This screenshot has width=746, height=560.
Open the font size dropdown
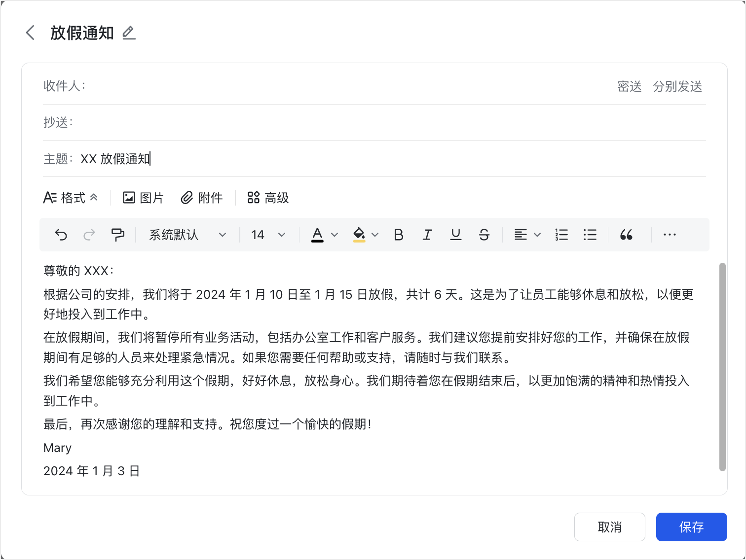coord(268,235)
